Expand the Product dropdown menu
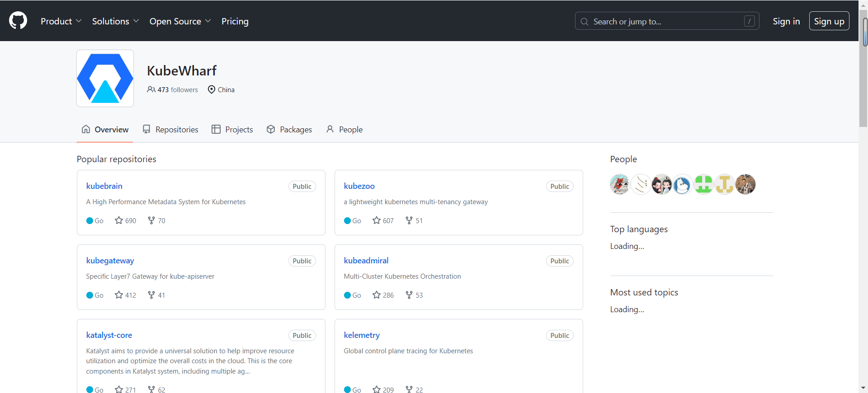Image resolution: width=868 pixels, height=393 pixels. point(61,21)
